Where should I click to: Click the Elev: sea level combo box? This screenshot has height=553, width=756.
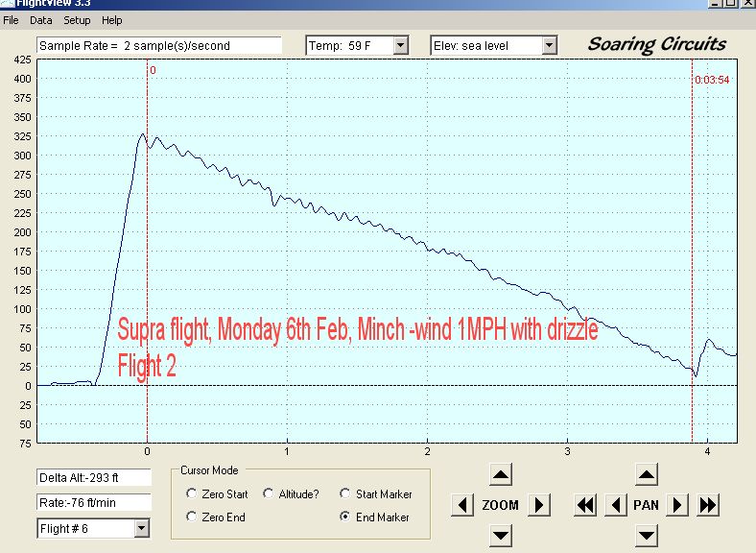493,46
